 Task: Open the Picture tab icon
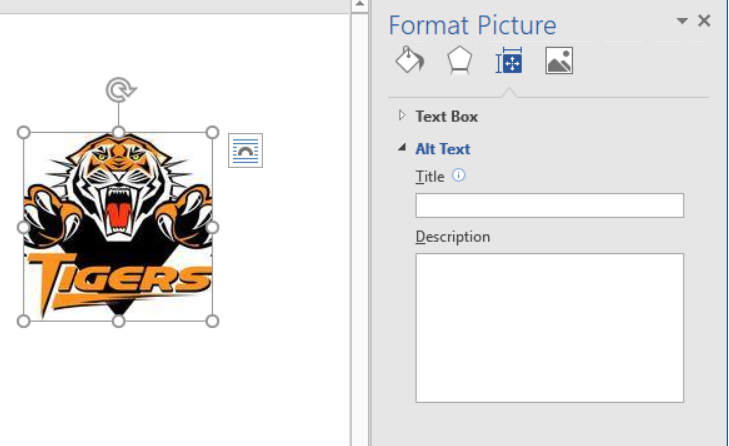559,60
